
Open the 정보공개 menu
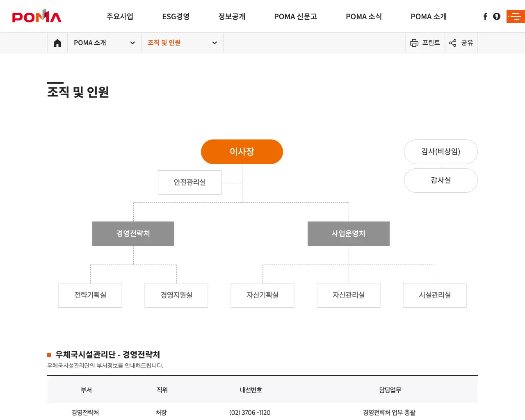click(x=232, y=16)
